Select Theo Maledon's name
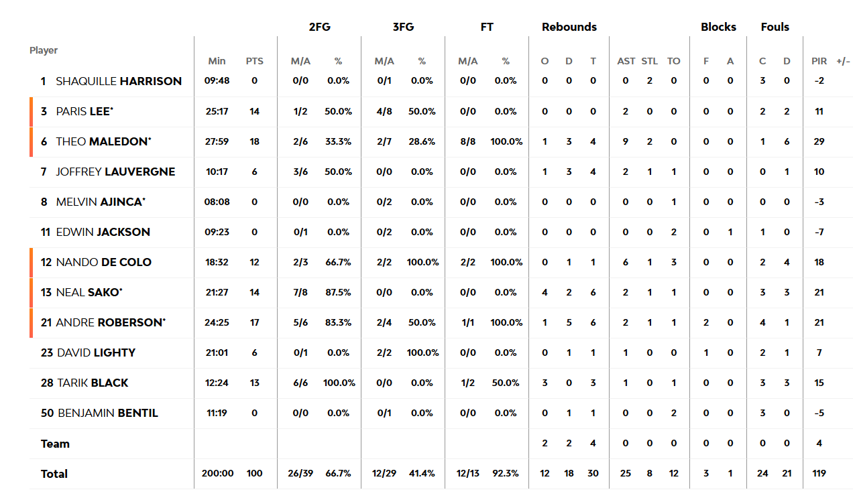853x504 pixels. [x=103, y=141]
